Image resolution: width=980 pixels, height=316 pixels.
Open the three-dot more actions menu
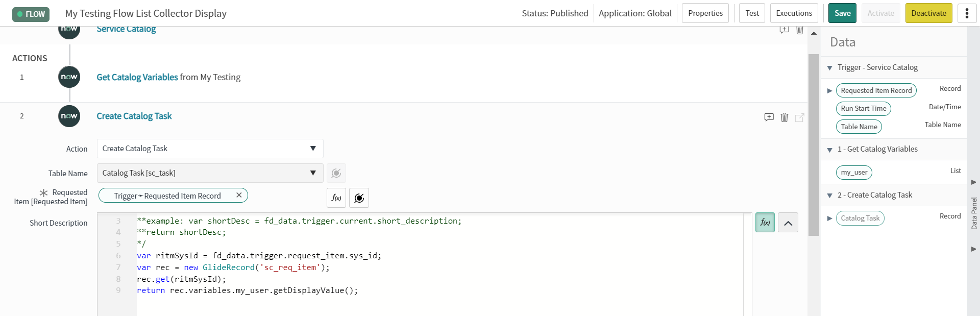tap(967, 13)
